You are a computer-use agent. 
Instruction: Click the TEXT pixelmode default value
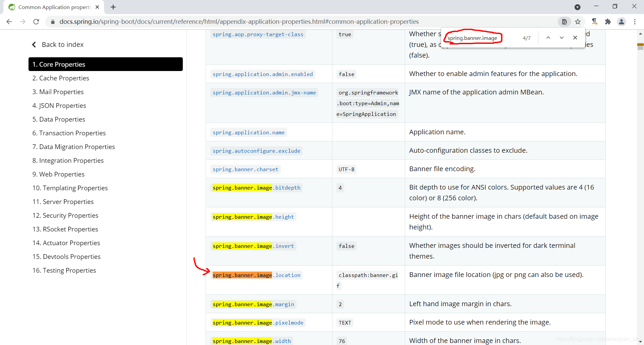pos(345,323)
